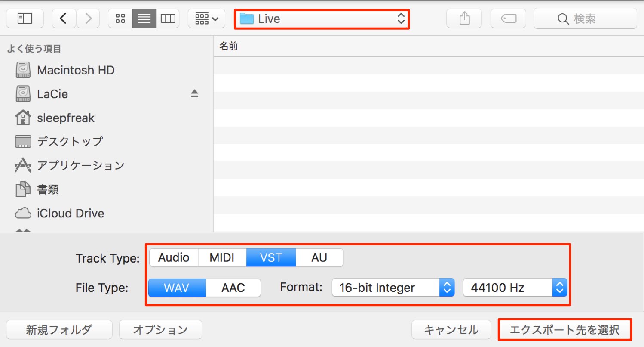Click the エクスポート先を選択 button
This screenshot has height=347, width=644.
pyautogui.click(x=564, y=330)
